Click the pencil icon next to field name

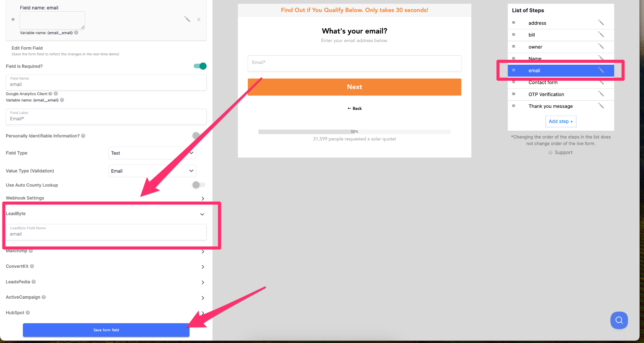[x=187, y=19]
